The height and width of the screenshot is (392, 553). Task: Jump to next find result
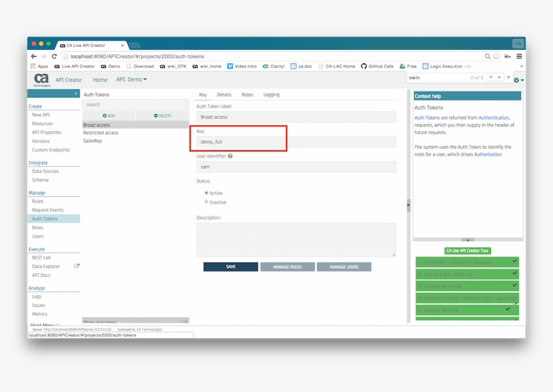pyautogui.click(x=500, y=77)
